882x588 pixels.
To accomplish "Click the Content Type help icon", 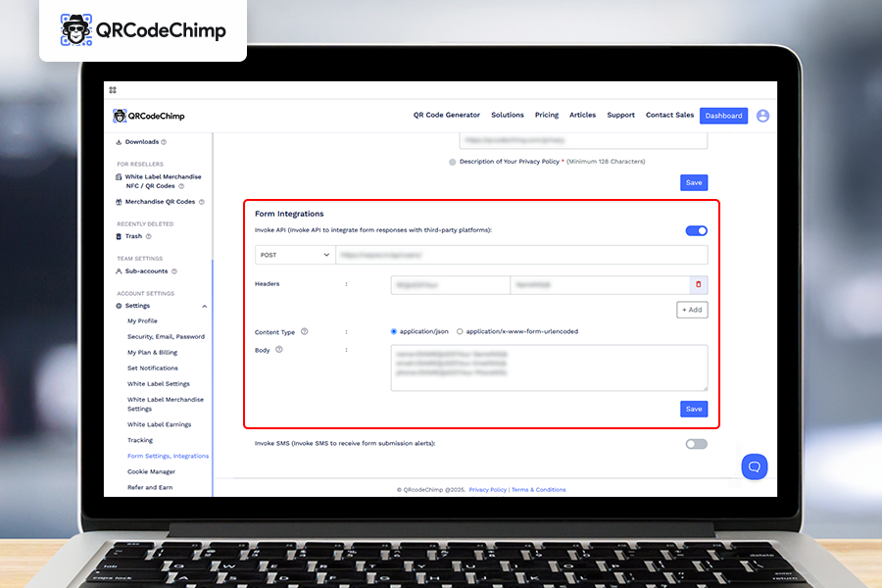I will [305, 331].
